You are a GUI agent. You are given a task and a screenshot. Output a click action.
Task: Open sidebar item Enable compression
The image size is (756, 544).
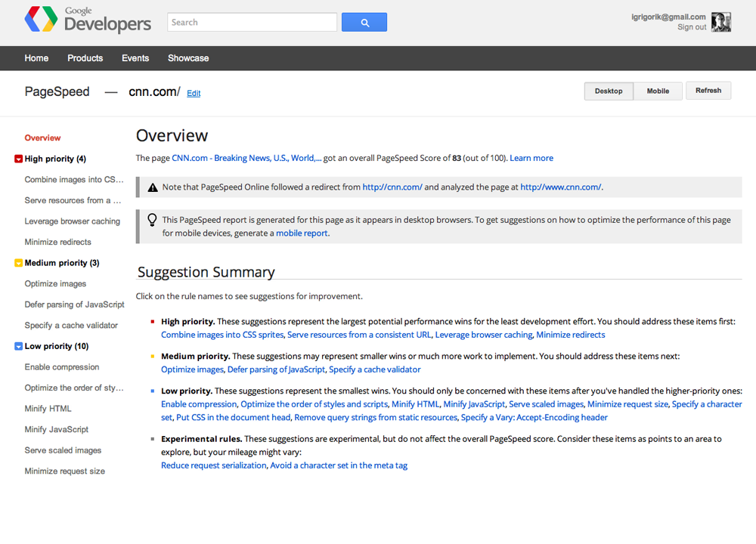(62, 367)
